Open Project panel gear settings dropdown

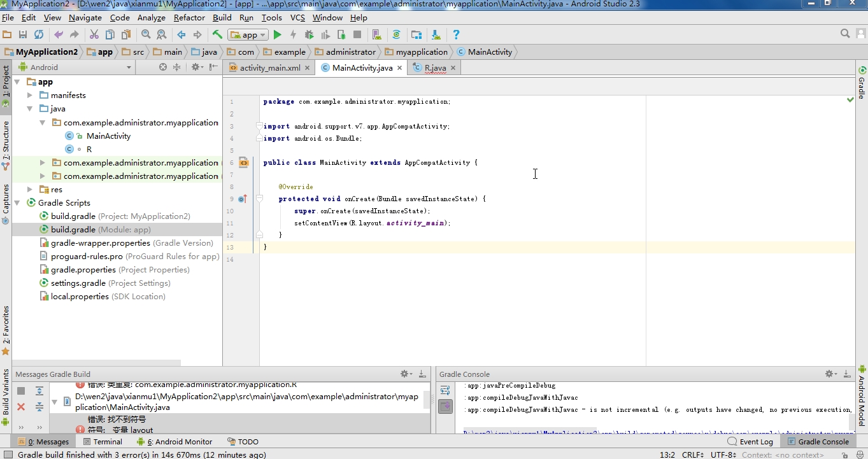197,67
